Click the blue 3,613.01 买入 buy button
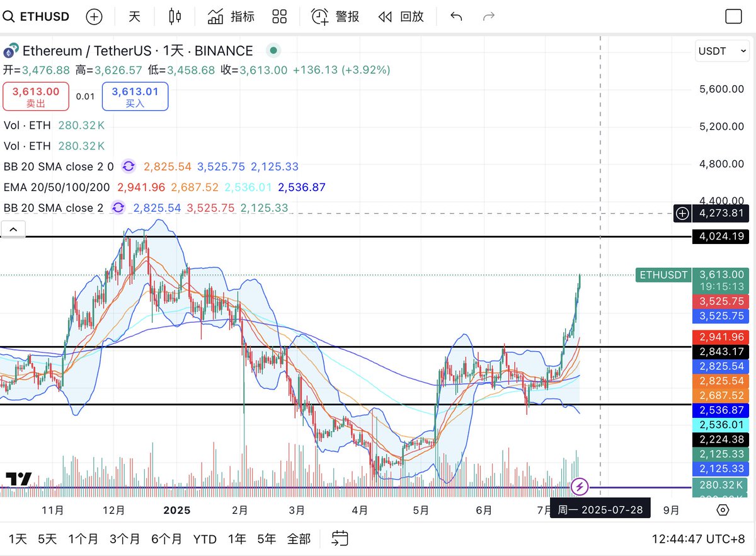Image resolution: width=756 pixels, height=556 pixels. (135, 96)
